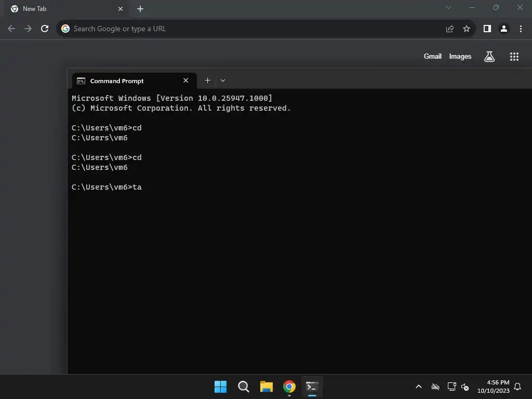This screenshot has width=532, height=399.
Task: Share this page icon in address bar
Action: 450,29
